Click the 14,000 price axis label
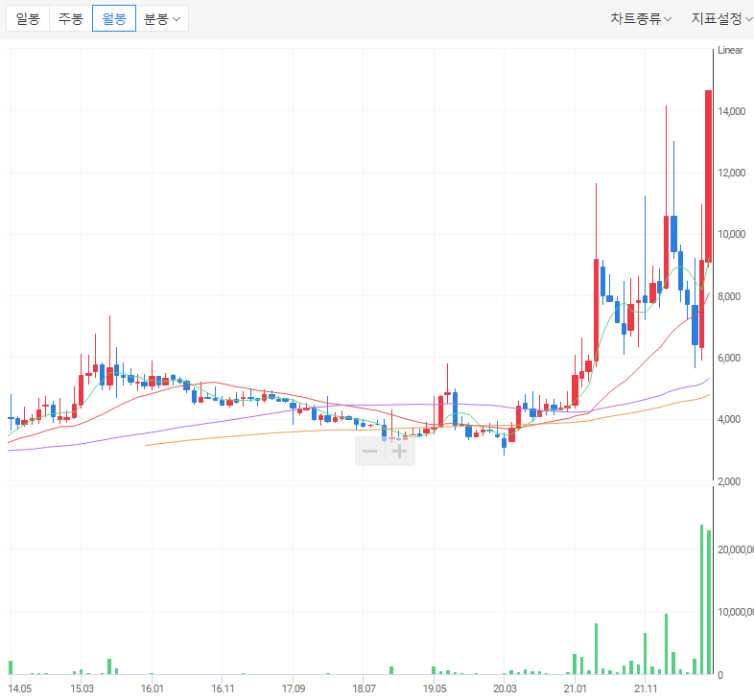Screen dimensions: 754x700 [731, 111]
